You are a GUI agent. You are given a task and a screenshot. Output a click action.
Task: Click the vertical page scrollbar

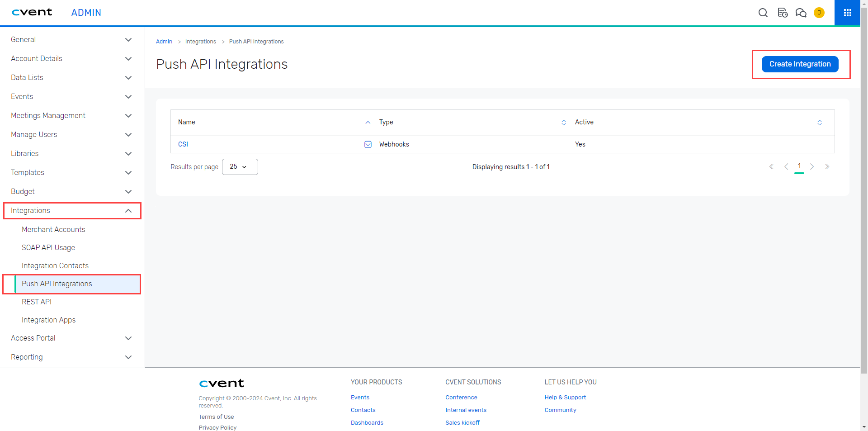coord(864,181)
